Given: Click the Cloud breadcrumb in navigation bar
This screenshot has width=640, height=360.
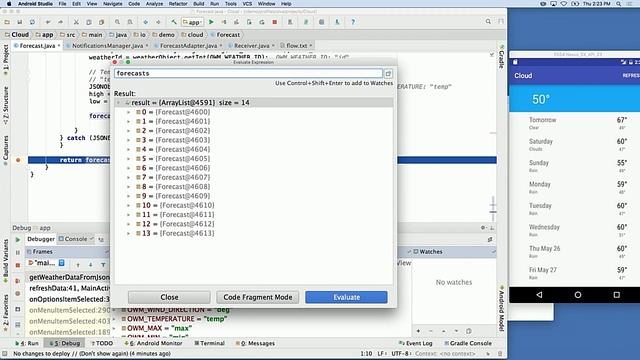Looking at the screenshot, I should pyautogui.click(x=17, y=35).
